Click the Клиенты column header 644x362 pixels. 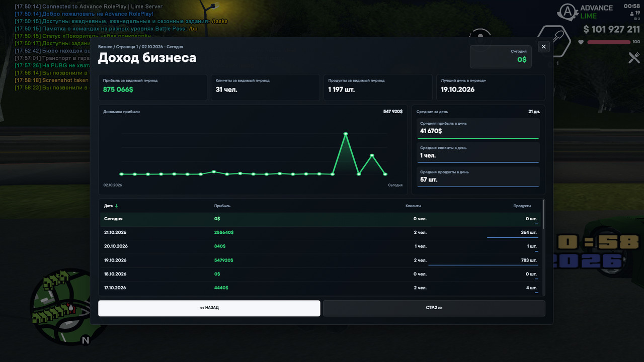tap(414, 206)
